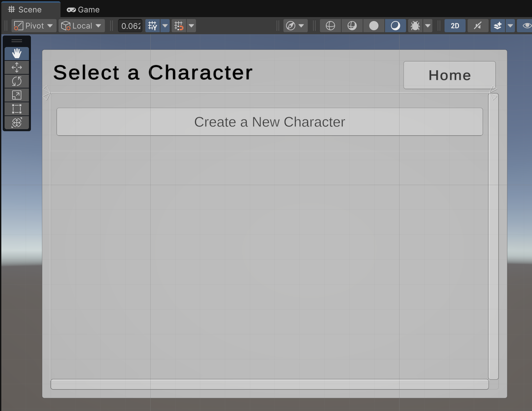This screenshot has height=411, width=532.
Task: Toggle the 2D view mode
Action: [455, 26]
